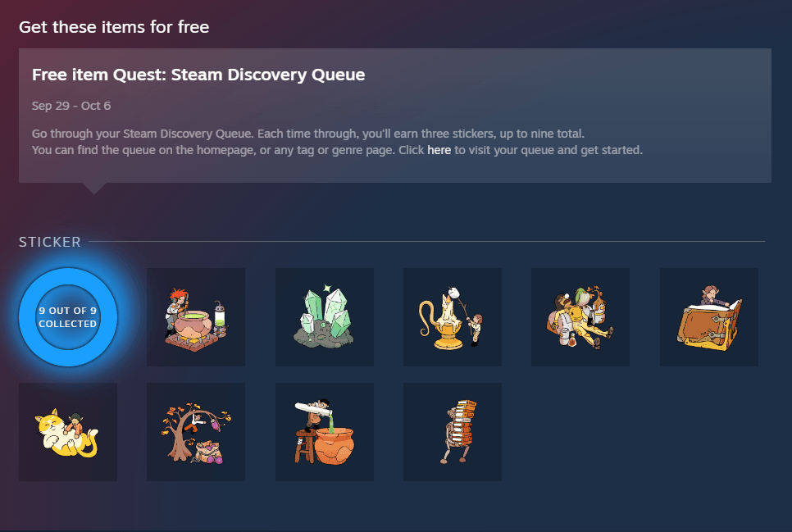The image size is (792, 532).
Task: Click the skeleton carrying book stack sticker
Action: (453, 432)
